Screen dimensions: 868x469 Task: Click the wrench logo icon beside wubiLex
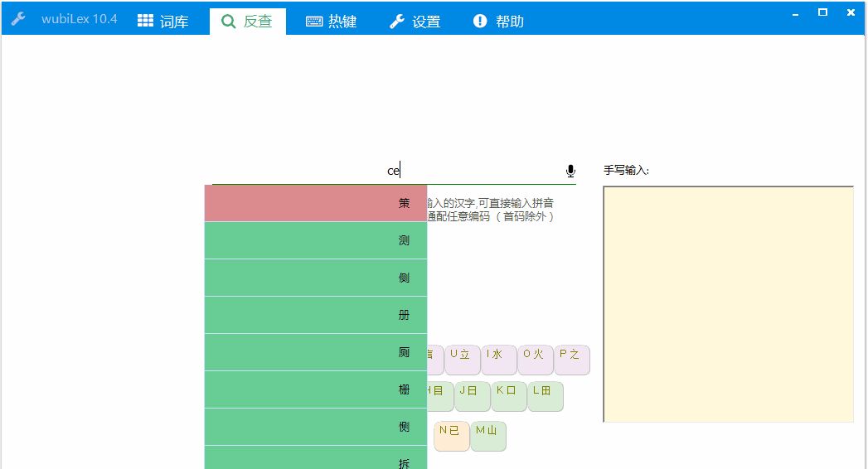18,19
